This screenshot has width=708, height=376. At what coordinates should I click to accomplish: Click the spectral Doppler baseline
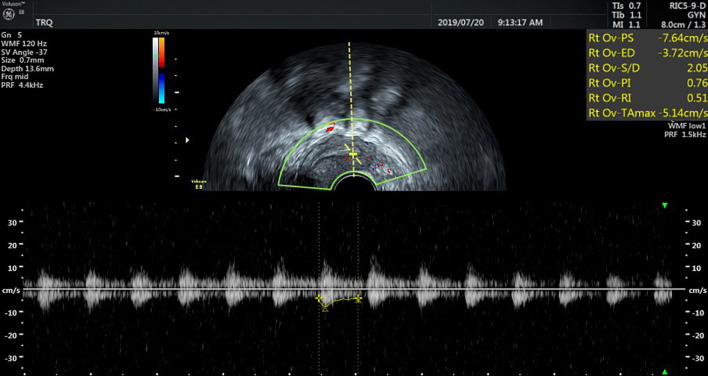click(x=354, y=288)
